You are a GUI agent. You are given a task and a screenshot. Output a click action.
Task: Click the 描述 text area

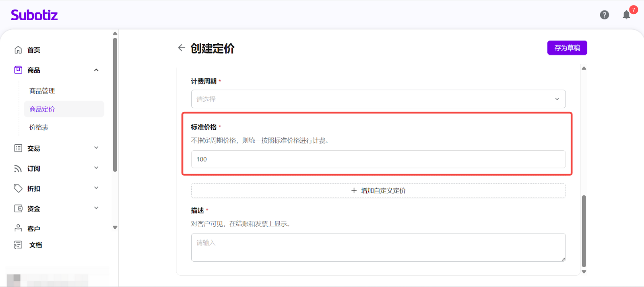click(378, 247)
